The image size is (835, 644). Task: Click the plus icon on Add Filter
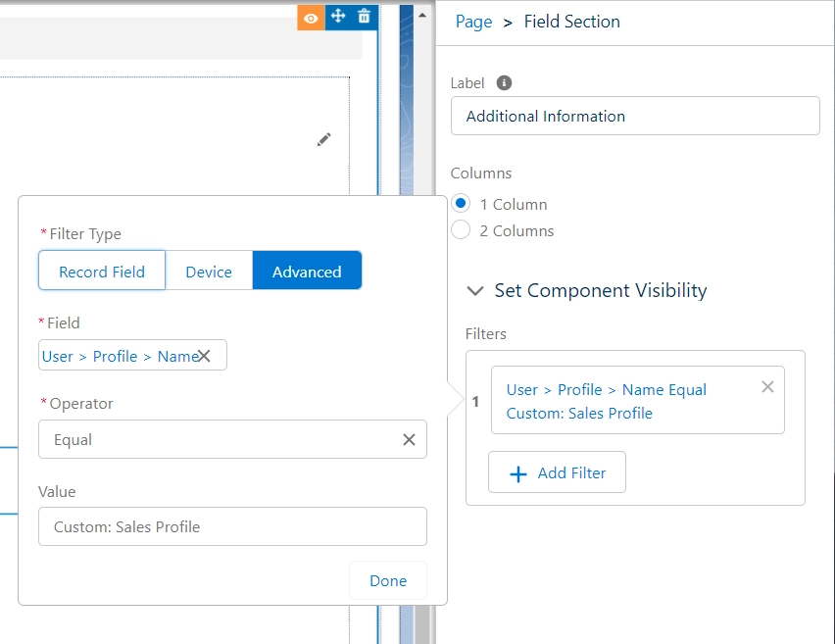tap(518, 472)
